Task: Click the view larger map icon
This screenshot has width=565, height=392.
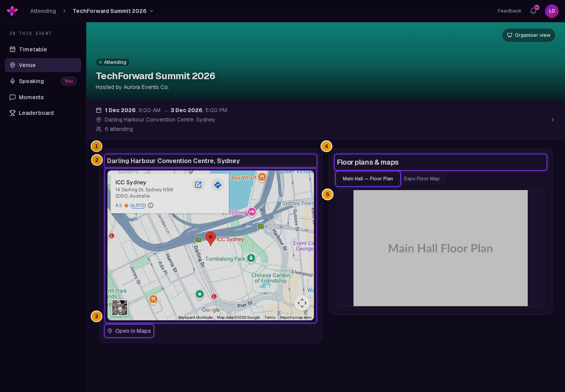Action: coord(198,185)
